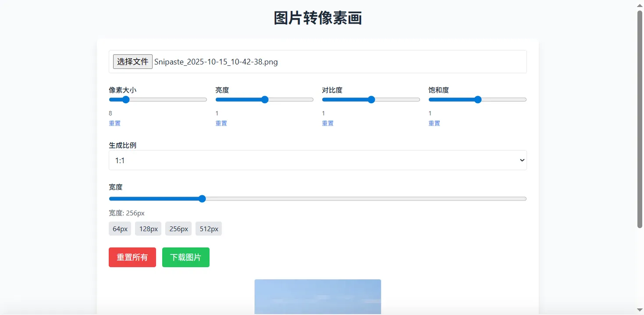Click the dropdown chevron on 生成比例
This screenshot has width=644, height=315.
tap(522, 160)
